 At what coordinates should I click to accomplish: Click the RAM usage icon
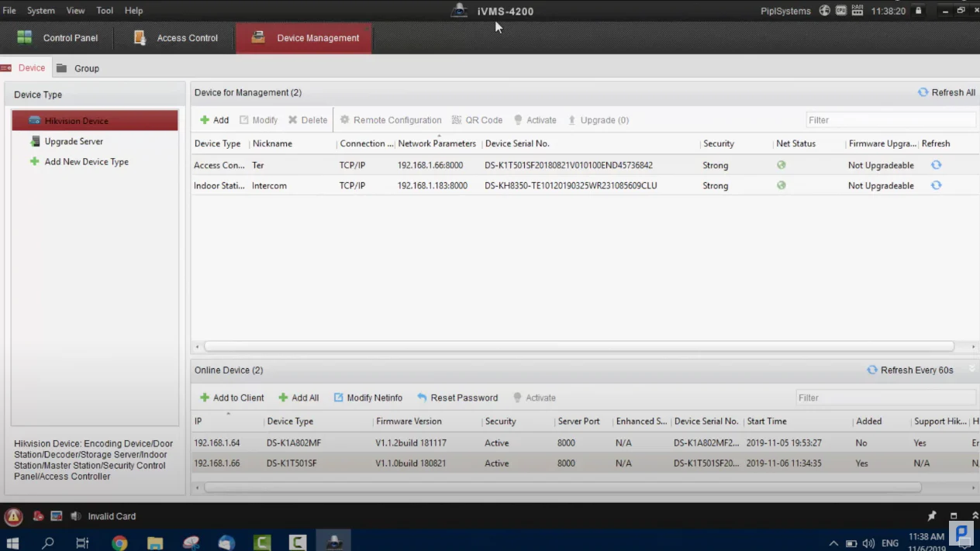point(857,10)
